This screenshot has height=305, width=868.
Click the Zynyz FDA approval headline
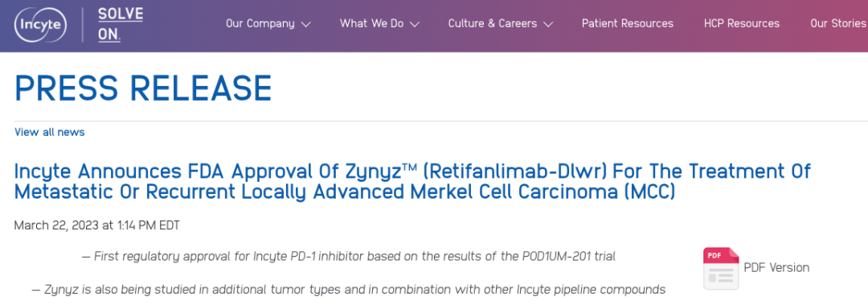(x=412, y=181)
